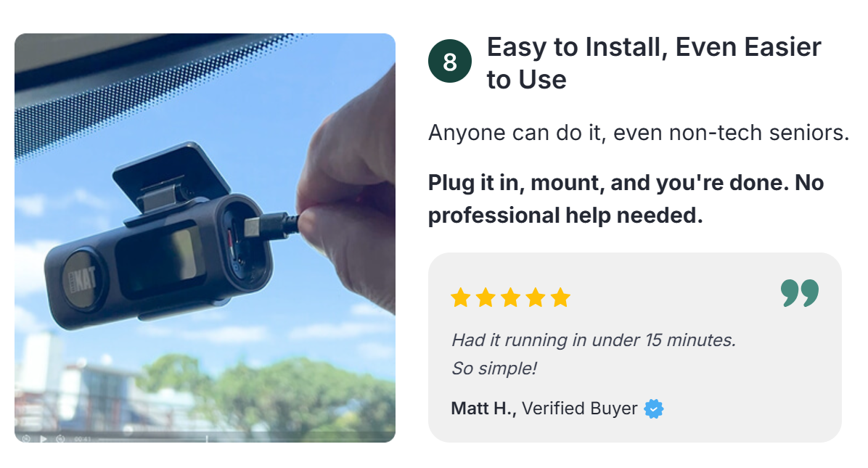This screenshot has height=468, width=868.
Task: Click the blue verified buyer checkmark badge
Action: (654, 409)
